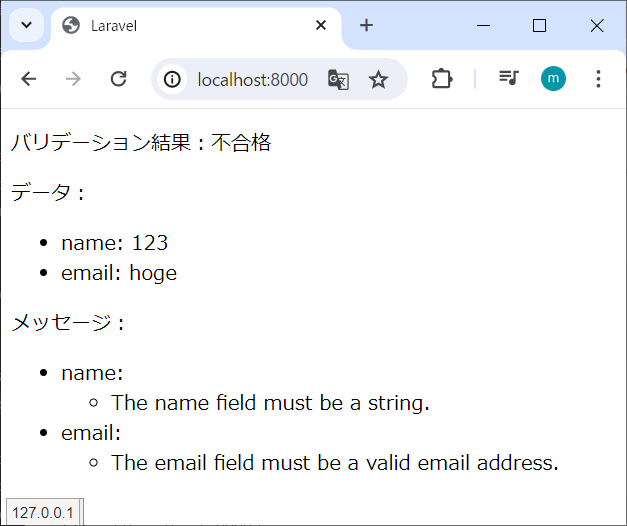
Task: Focus the localhost:8000 address field
Action: tap(252, 80)
